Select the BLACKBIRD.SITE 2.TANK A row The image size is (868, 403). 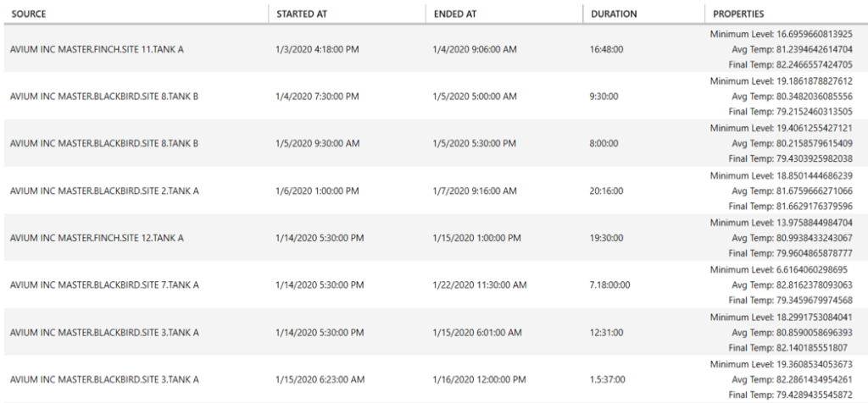[x=434, y=190]
